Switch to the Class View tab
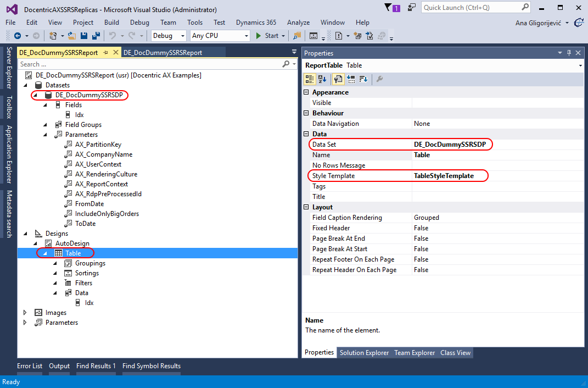This screenshot has height=388, width=588. pos(455,353)
